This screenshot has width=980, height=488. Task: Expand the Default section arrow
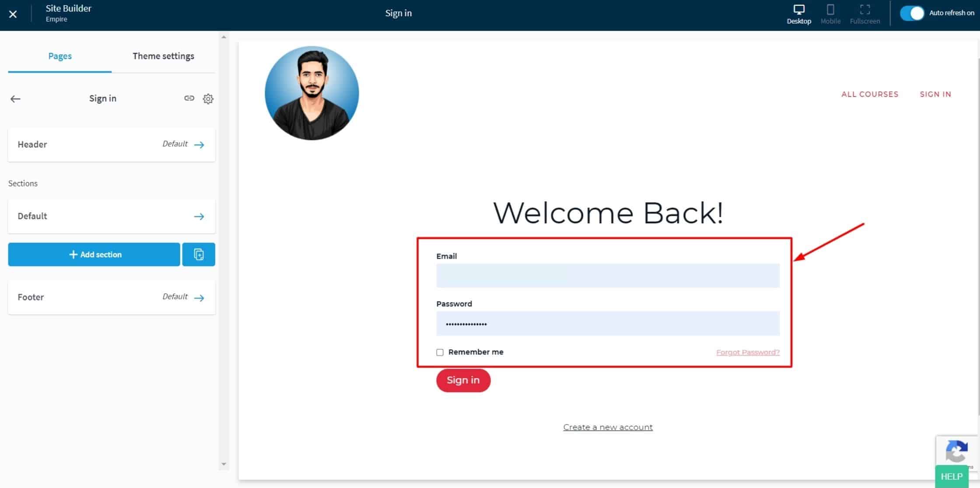[199, 217]
